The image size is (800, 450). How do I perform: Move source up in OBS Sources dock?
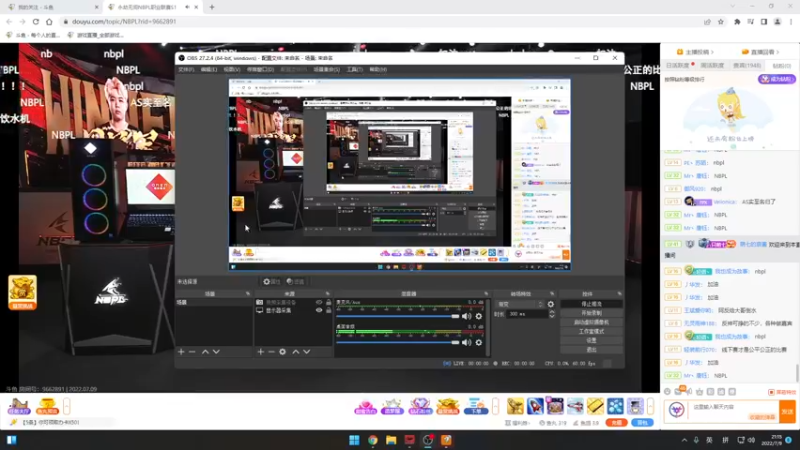(x=295, y=352)
